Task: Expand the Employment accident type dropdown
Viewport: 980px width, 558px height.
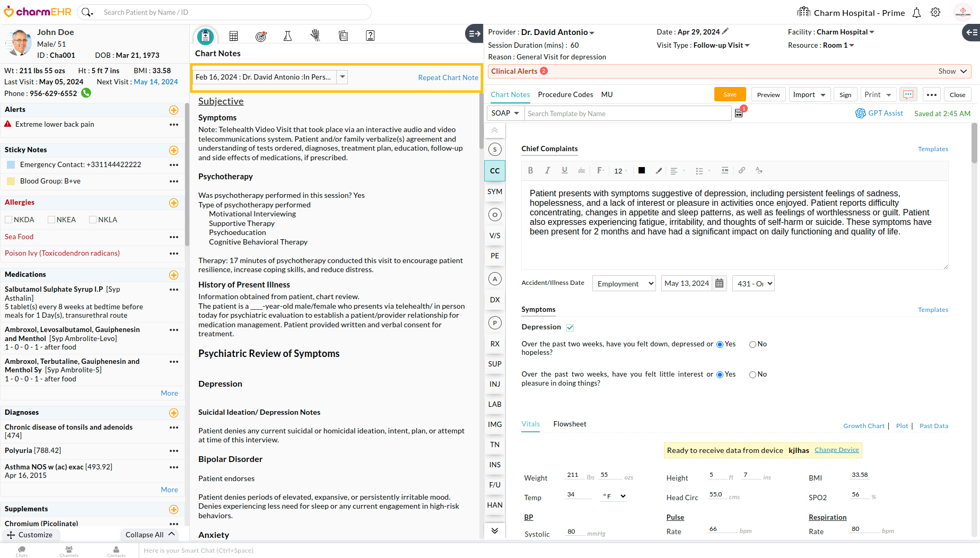Action: tap(624, 284)
